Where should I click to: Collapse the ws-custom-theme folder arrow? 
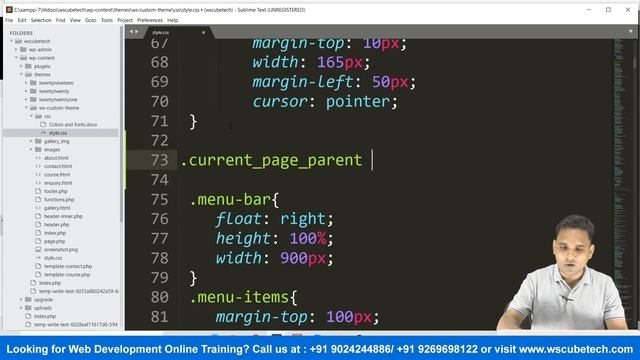click(26, 108)
